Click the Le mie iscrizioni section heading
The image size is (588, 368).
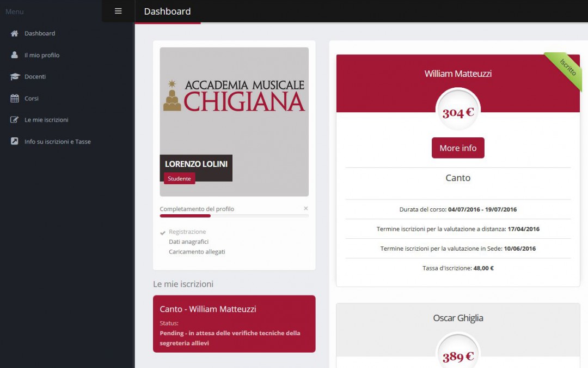[x=183, y=284]
